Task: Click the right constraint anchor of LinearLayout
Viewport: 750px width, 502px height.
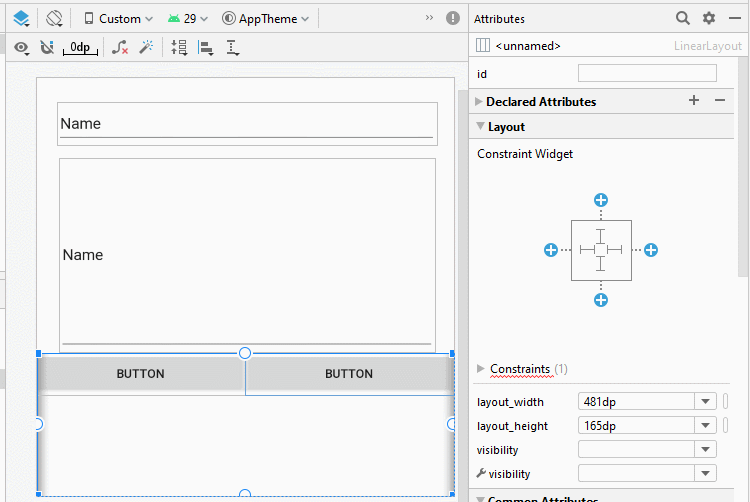Action: tap(451, 424)
